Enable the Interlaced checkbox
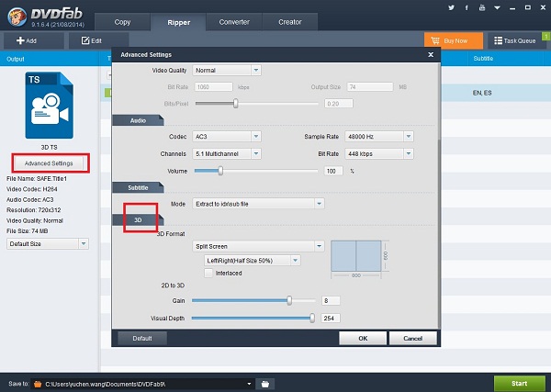Viewport: 551px width, 392px height. click(x=208, y=273)
